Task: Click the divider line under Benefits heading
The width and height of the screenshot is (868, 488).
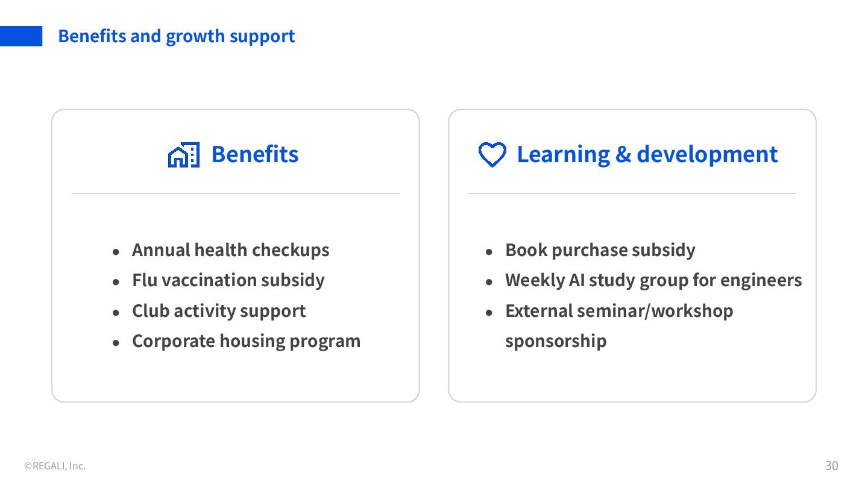Action: [235, 193]
